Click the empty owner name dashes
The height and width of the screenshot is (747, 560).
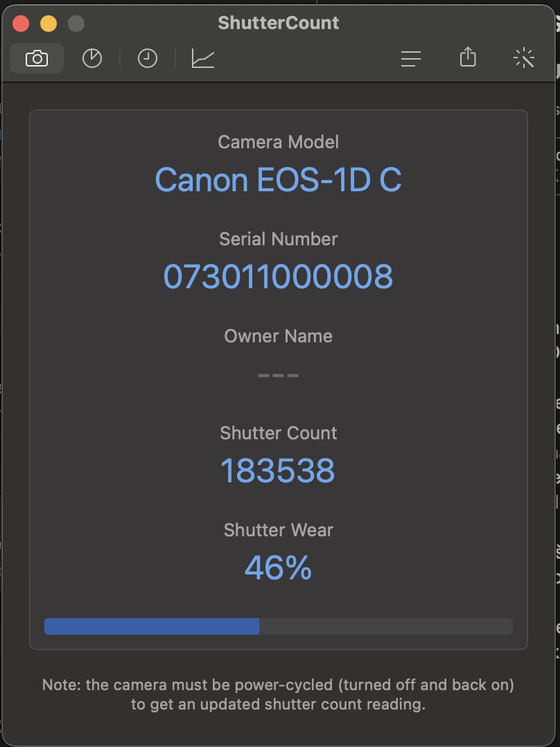pyautogui.click(x=278, y=376)
